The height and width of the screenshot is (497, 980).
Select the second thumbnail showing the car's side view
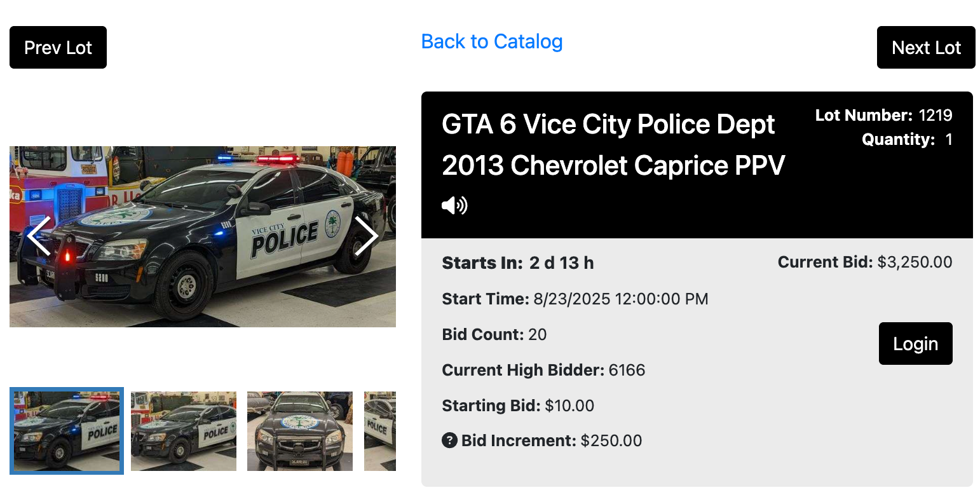pyautogui.click(x=184, y=431)
